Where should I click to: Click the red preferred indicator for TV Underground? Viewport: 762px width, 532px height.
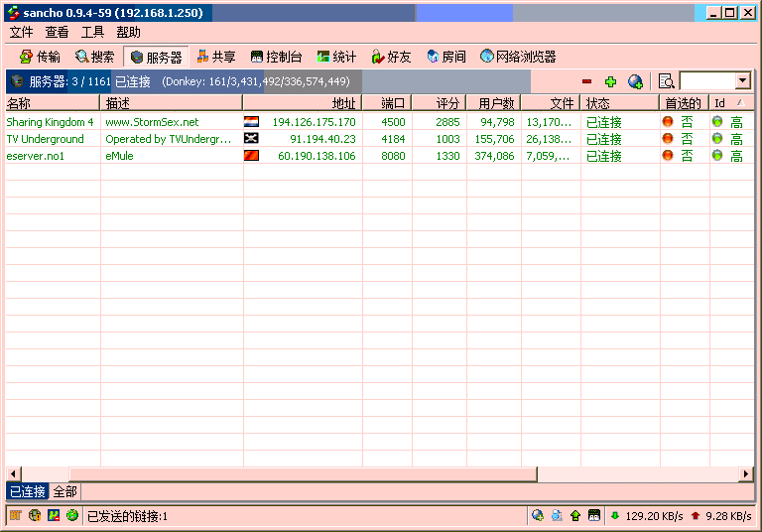[668, 139]
